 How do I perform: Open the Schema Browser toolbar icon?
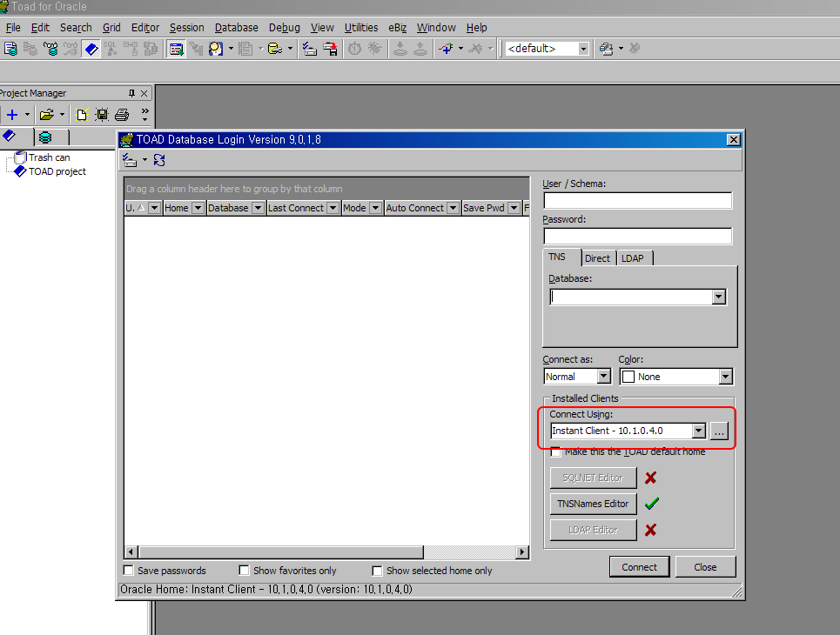click(50, 49)
